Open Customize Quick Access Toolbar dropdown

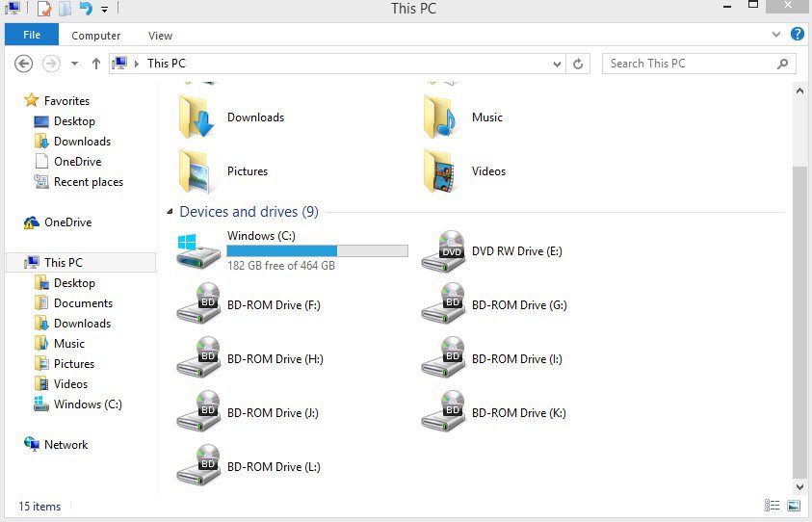pyautogui.click(x=105, y=10)
